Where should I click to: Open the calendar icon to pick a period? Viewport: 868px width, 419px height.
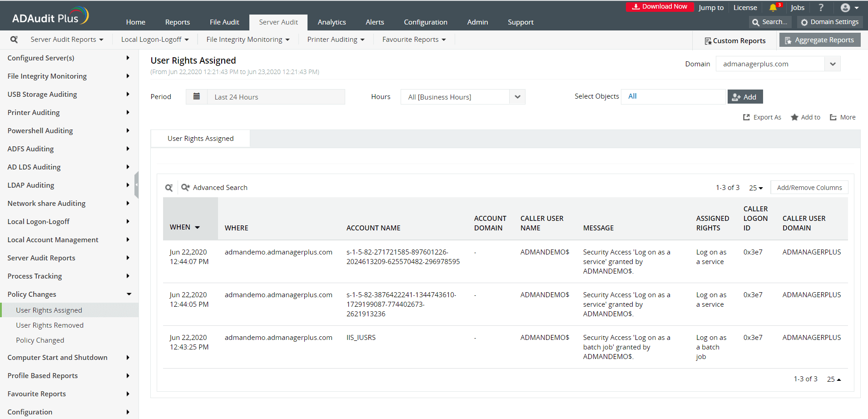[x=197, y=96]
